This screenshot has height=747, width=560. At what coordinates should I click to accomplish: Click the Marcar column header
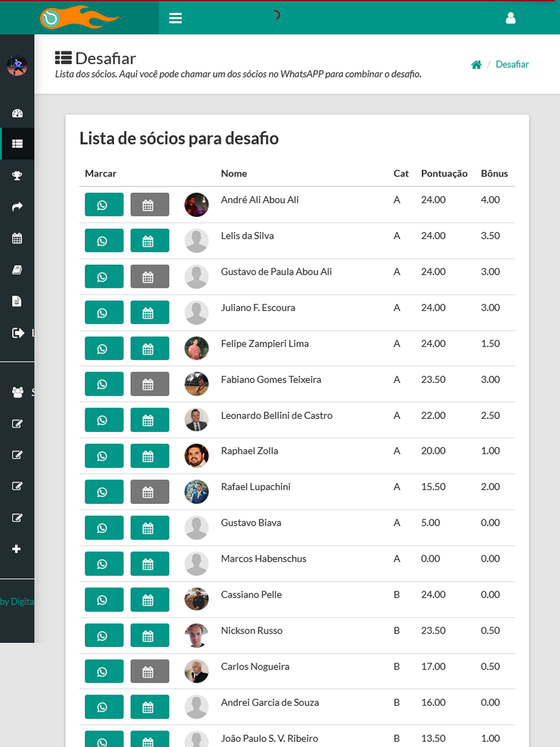(x=101, y=174)
